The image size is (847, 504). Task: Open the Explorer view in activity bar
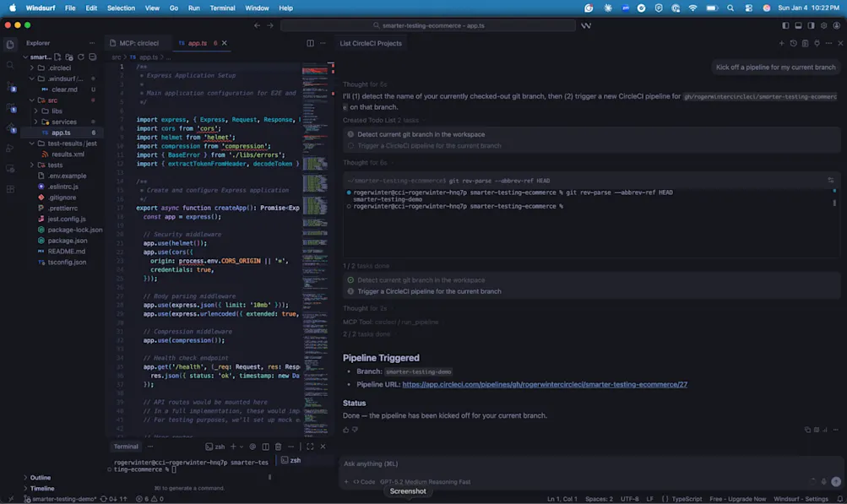coord(10,44)
